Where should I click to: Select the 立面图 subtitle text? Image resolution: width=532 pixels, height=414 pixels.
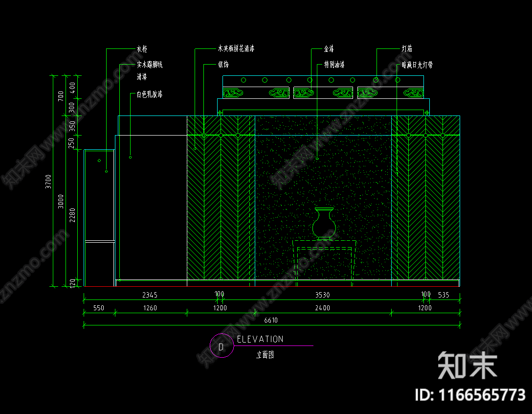pyautogui.click(x=265, y=355)
